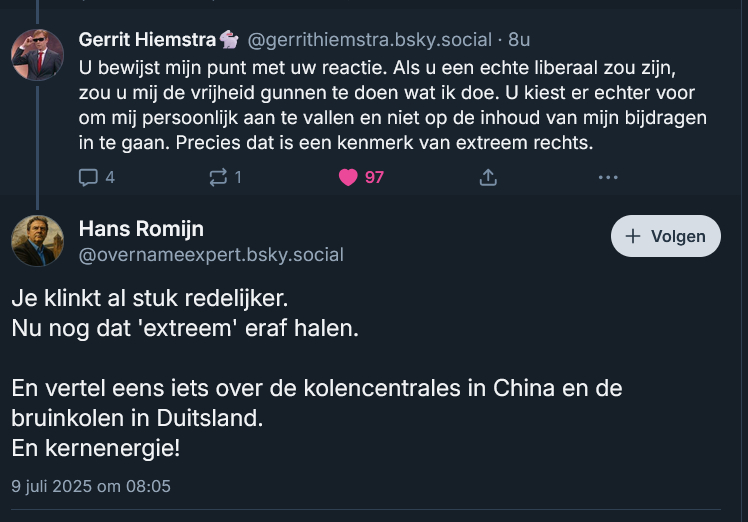
Task: Click the reply count number 4
Action: click(x=110, y=177)
